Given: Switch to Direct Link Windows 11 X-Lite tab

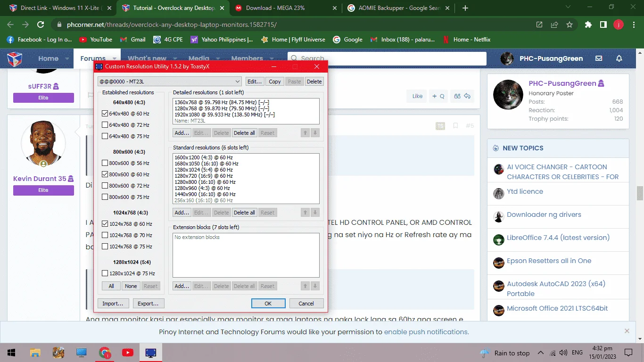Looking at the screenshot, I should click(60, 8).
